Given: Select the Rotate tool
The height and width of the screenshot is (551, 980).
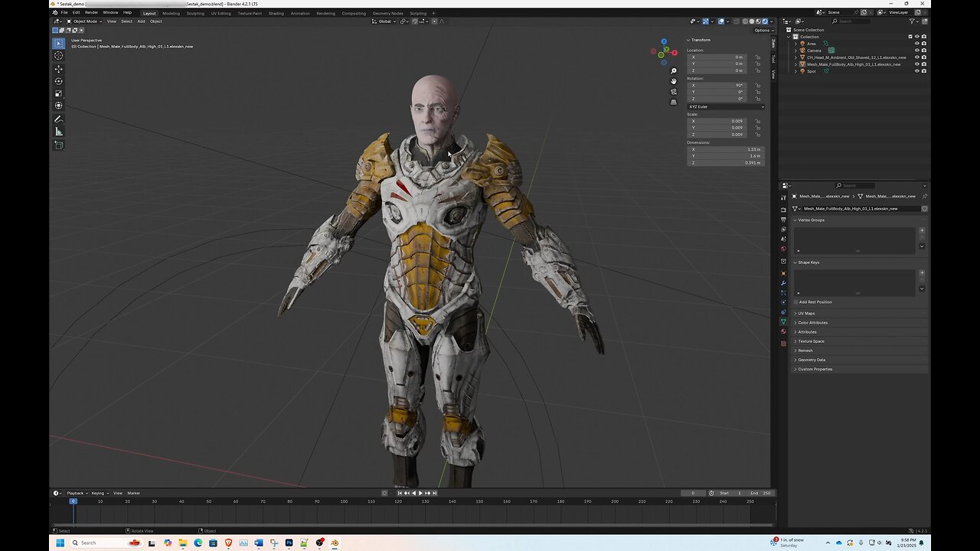Looking at the screenshot, I should coord(58,81).
